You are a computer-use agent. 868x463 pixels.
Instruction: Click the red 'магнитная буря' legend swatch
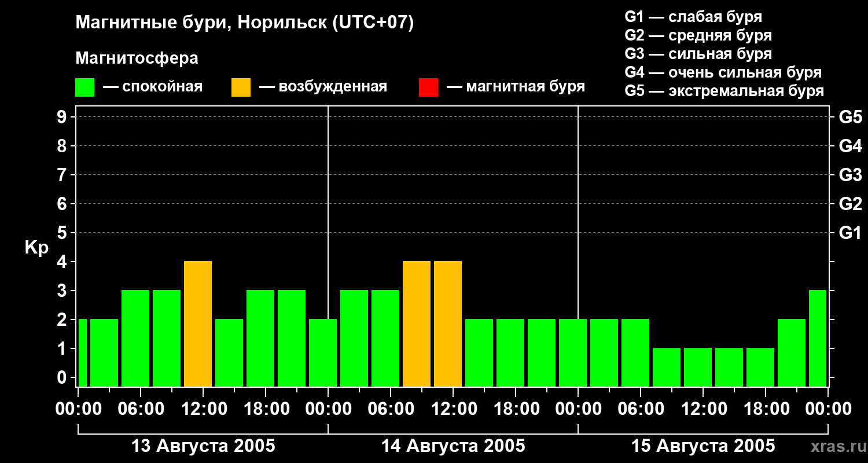(x=428, y=87)
